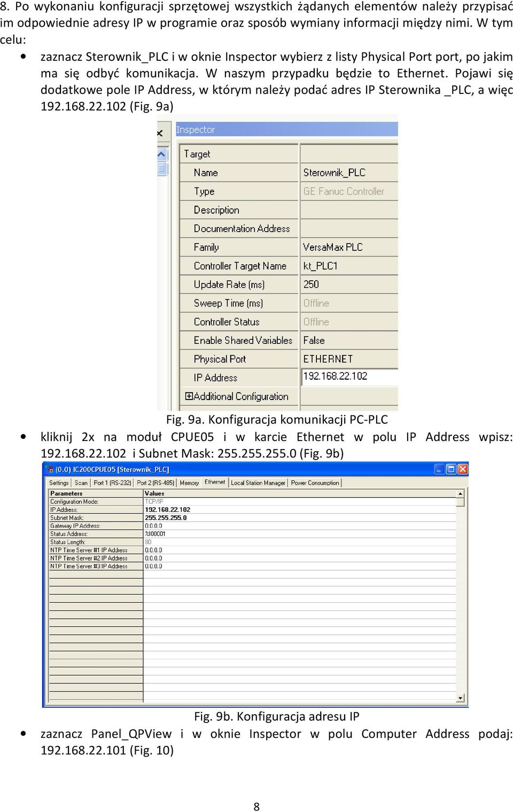Select the Ethernet tab
513x812 pixels.
215,482
